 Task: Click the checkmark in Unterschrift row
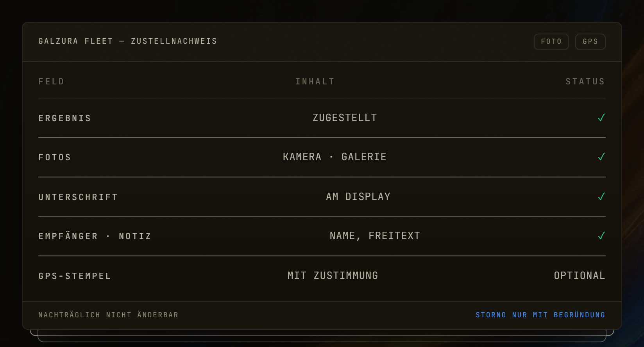(601, 197)
